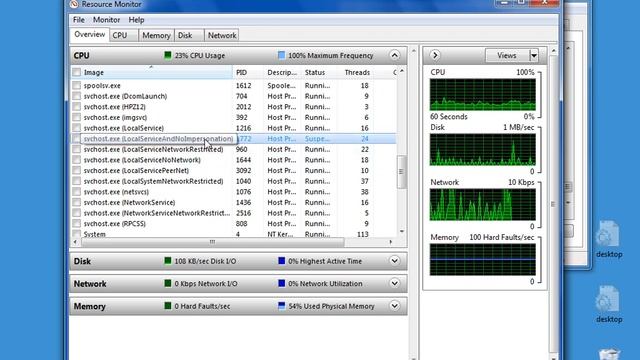This screenshot has height=360, width=640.
Task: Click the Disk section header label
Action: pos(82,261)
